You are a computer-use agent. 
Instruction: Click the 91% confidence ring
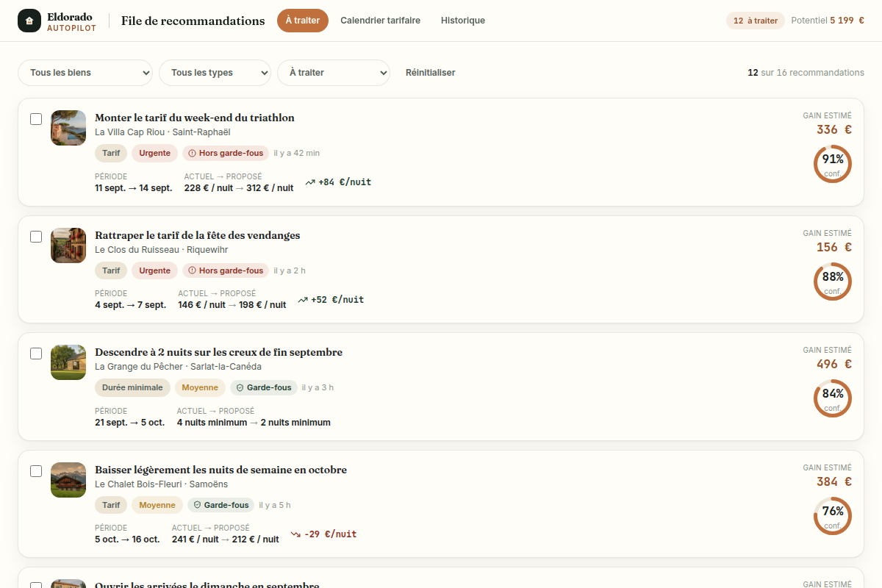833,164
